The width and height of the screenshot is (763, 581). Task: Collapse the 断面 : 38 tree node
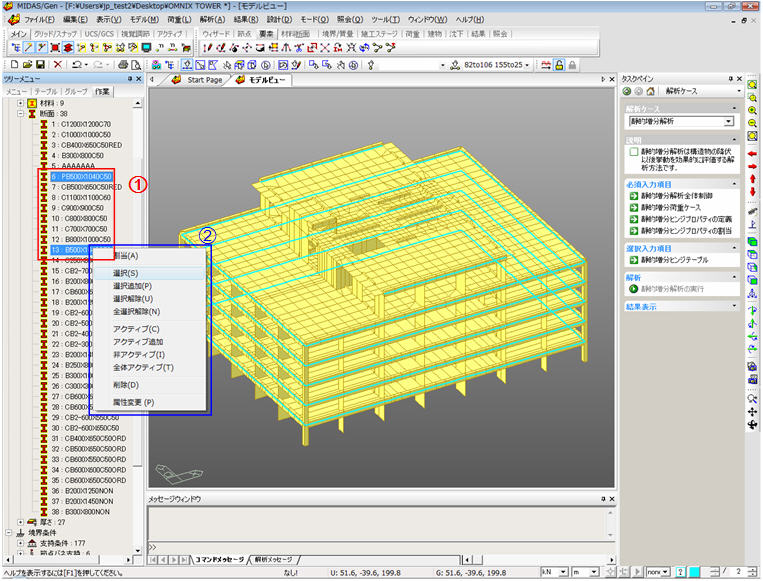coord(20,114)
